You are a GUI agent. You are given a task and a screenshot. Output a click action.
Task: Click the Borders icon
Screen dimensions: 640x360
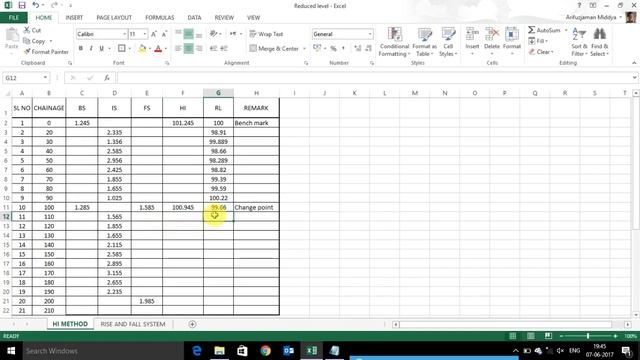[122, 49]
